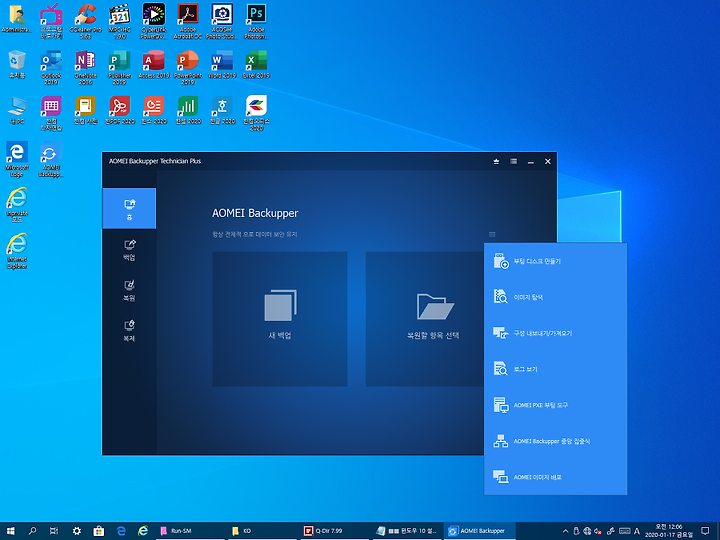Open AOMEI PXE boot tool entry
The image size is (720, 540).
click(x=555, y=405)
